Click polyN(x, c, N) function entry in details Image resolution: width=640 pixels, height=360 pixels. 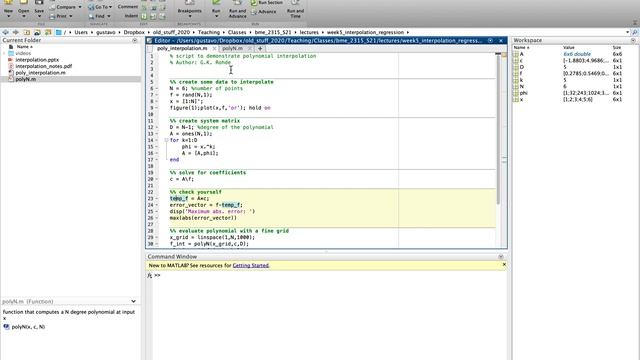point(28,327)
